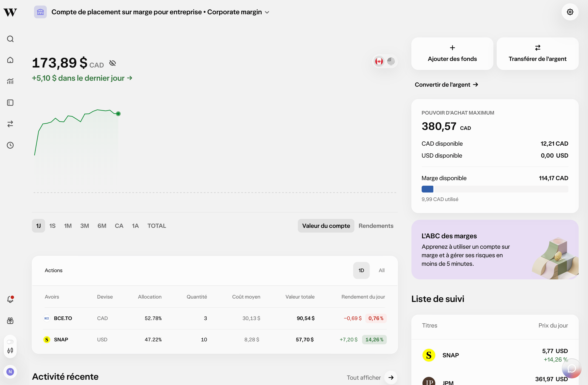Open the transfer arrows sidebar icon

(x=10, y=124)
